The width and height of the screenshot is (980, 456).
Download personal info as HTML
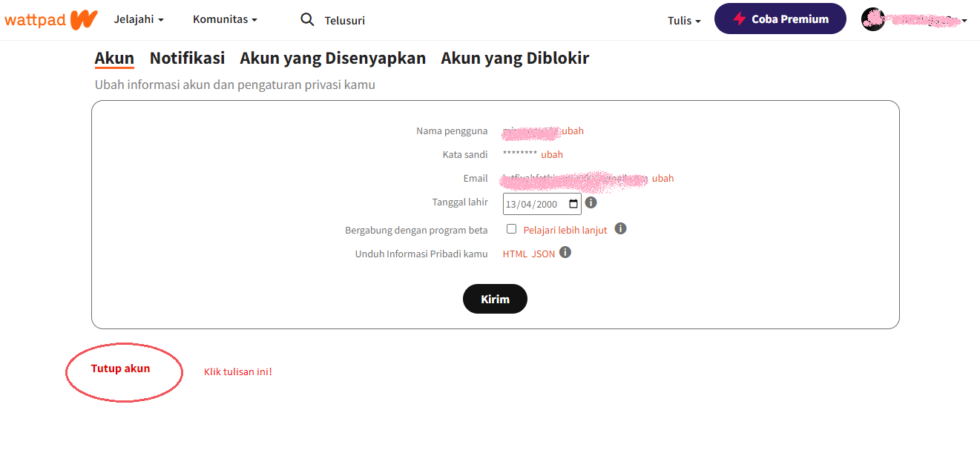(x=515, y=254)
